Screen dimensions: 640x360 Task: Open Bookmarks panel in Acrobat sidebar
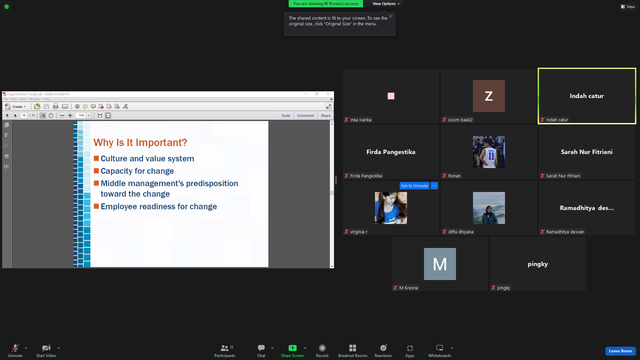coord(7,135)
